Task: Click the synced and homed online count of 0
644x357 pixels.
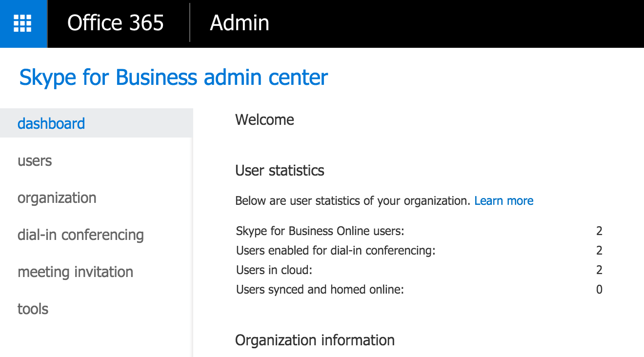Action: pos(600,290)
